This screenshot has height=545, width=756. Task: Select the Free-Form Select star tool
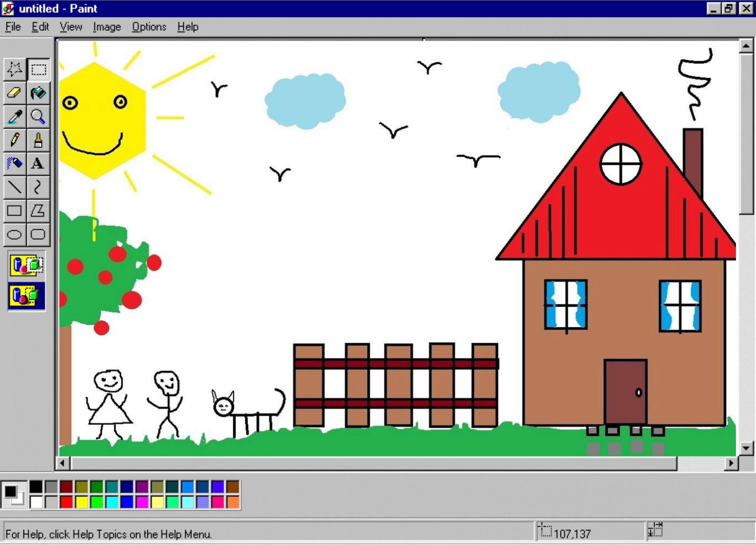pos(15,69)
